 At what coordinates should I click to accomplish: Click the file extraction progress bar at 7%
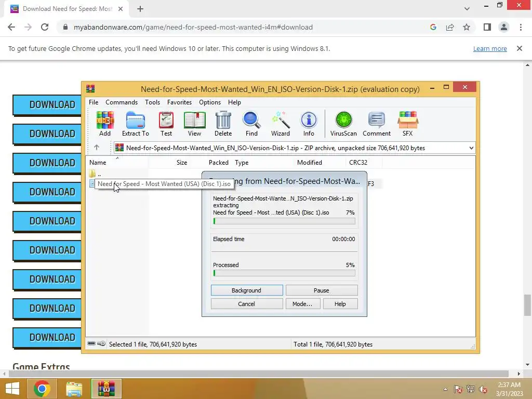[284, 221]
